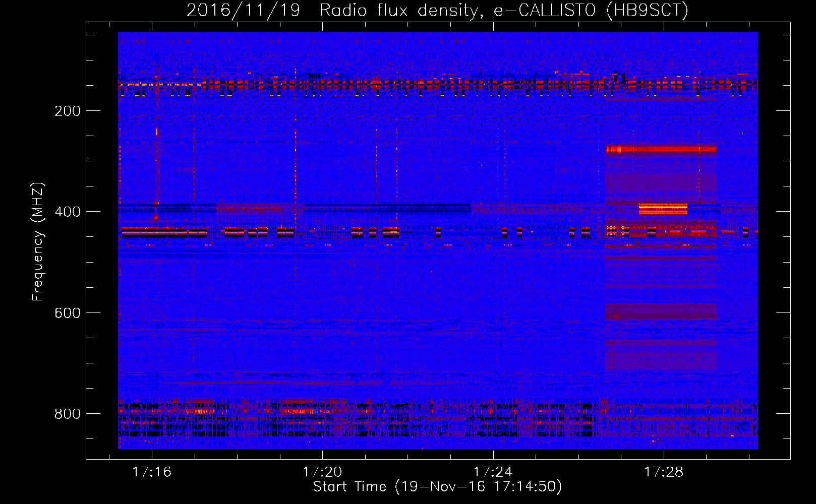The image size is (816, 504).
Task: Click the 600 frequency tick label
Action: pos(67,313)
